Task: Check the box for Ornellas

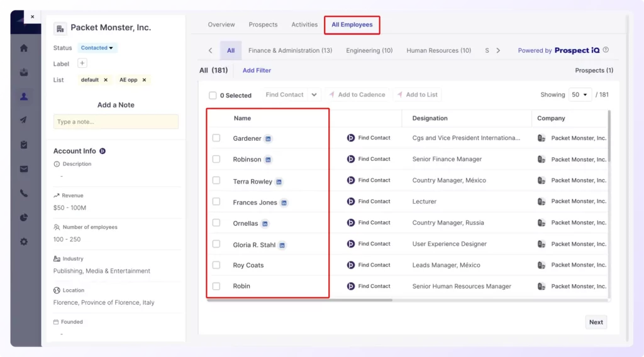Action: point(216,223)
